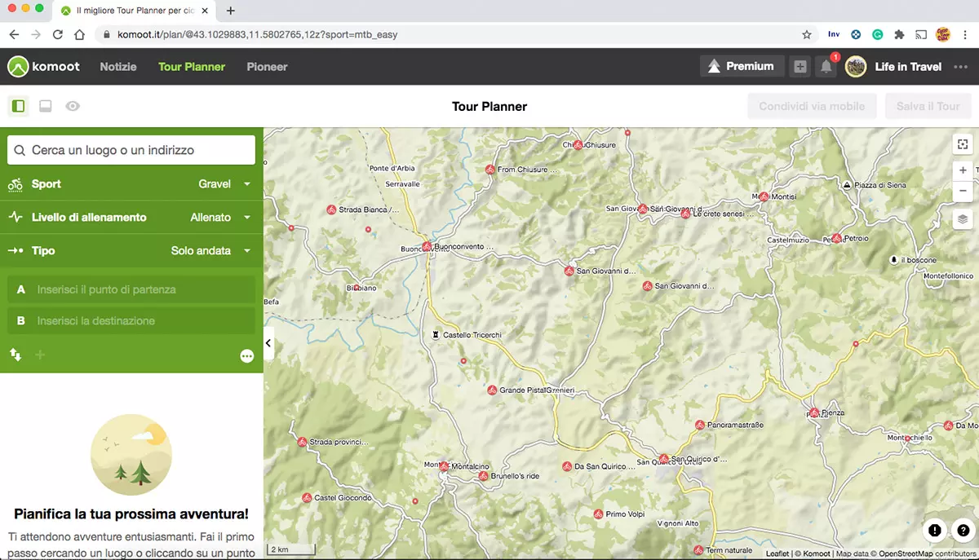Open the komoot logo home page
Image resolution: width=979 pixels, height=560 pixels.
pos(44,67)
